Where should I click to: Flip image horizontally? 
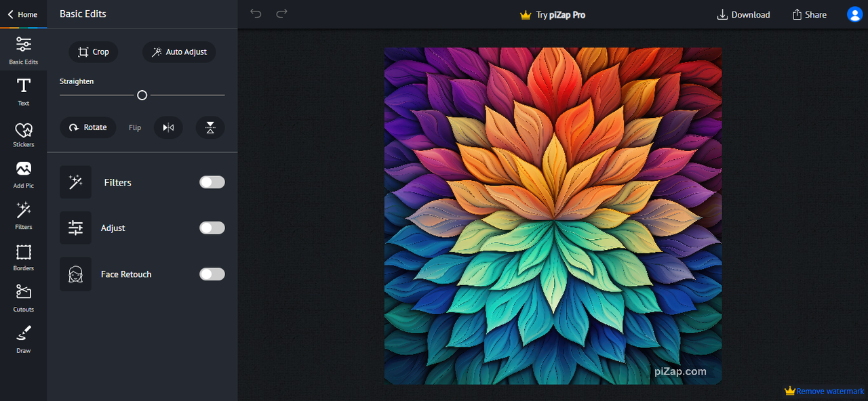click(168, 127)
